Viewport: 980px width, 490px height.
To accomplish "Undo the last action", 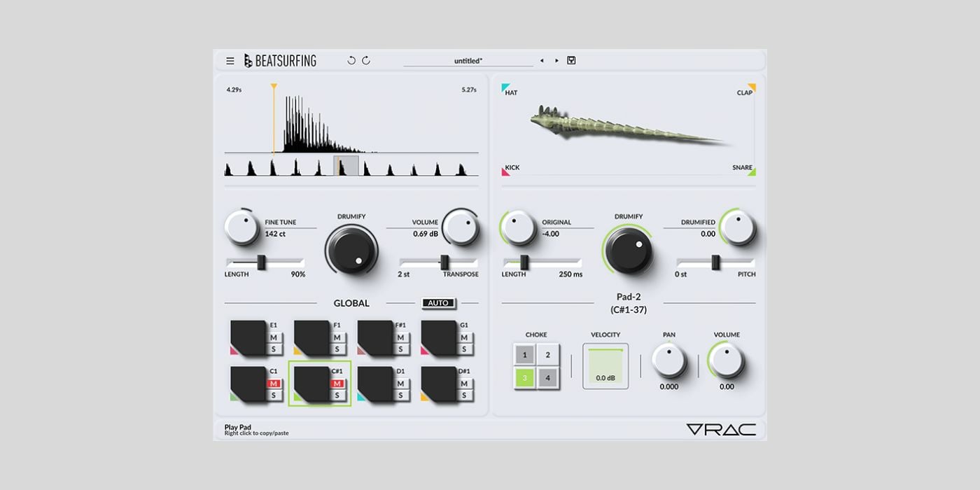I will tap(351, 61).
